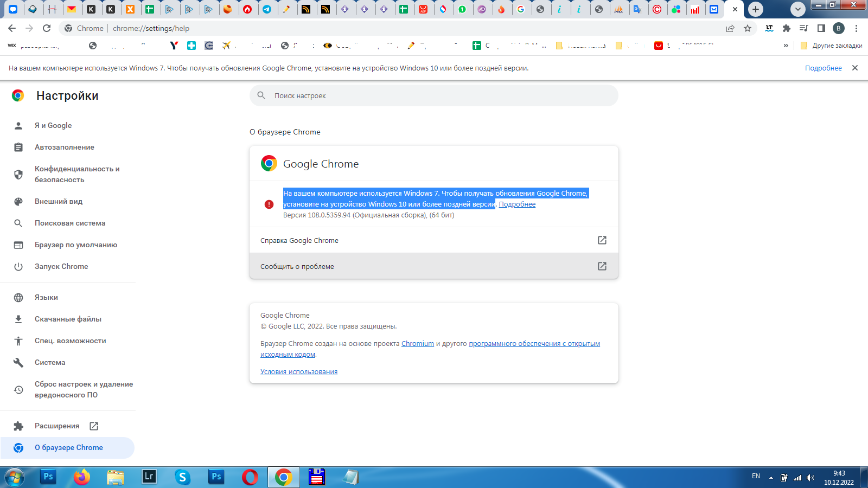Viewport: 868px width, 488px height.
Task: Open 'Расширения' extensions page link
Action: 67,426
